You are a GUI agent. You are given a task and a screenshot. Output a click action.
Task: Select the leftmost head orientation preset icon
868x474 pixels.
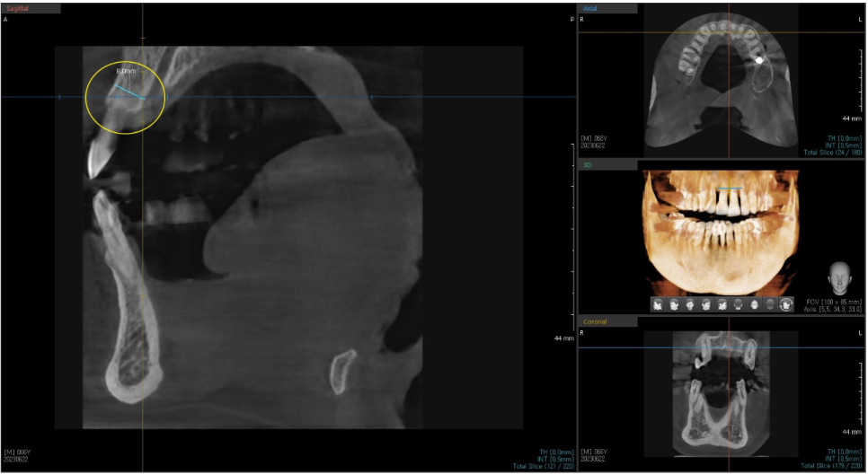[658, 304]
